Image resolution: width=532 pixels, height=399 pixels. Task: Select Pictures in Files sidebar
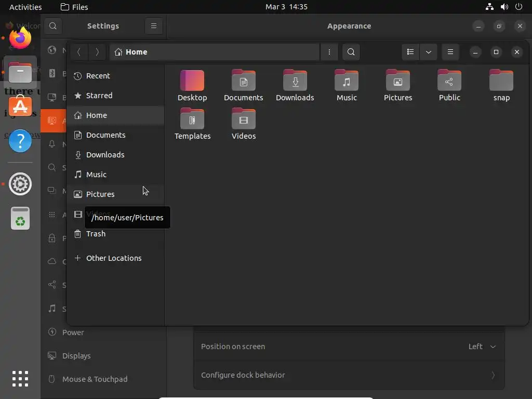tap(115, 194)
